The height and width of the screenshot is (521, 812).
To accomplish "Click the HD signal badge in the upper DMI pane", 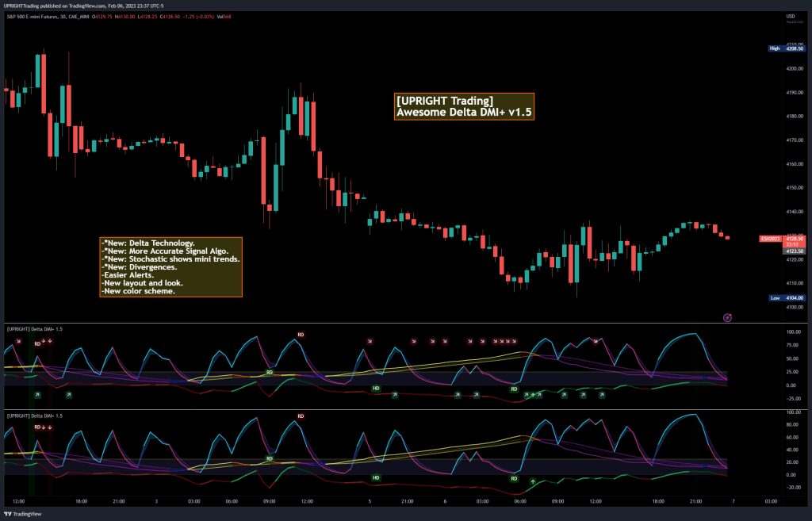I will point(374,387).
